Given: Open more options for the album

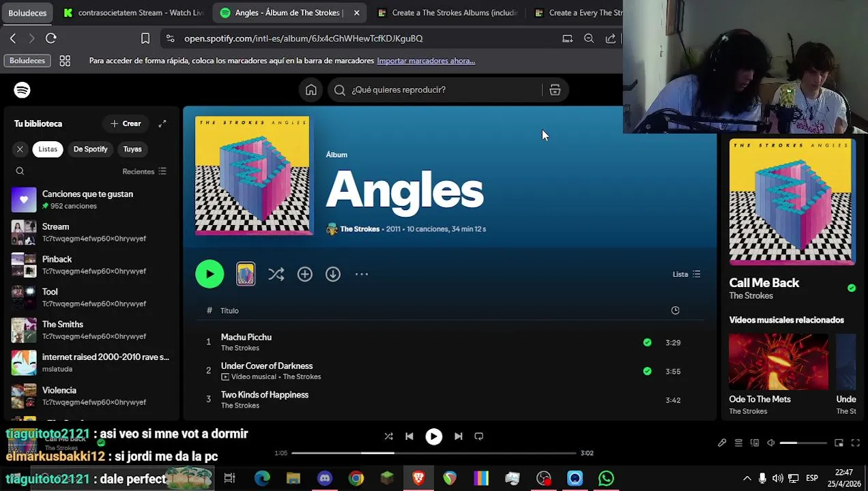Looking at the screenshot, I should point(362,274).
